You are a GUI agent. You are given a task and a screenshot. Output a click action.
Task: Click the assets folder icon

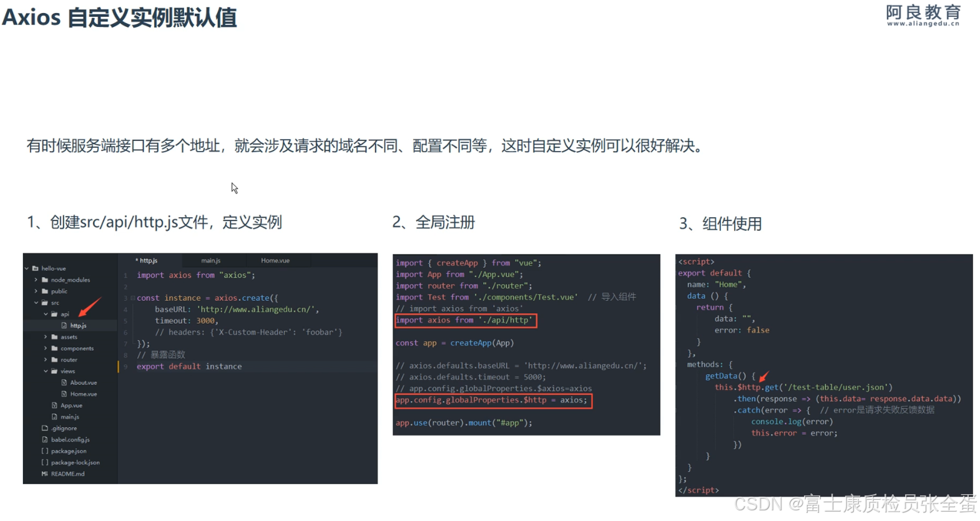54,337
